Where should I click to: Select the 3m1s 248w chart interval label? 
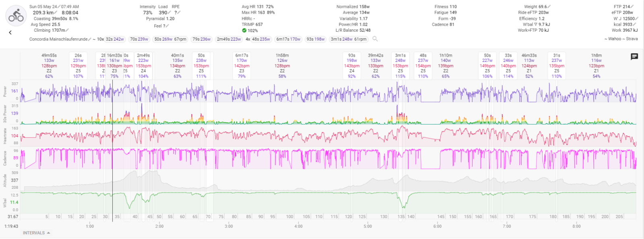click(x=400, y=65)
